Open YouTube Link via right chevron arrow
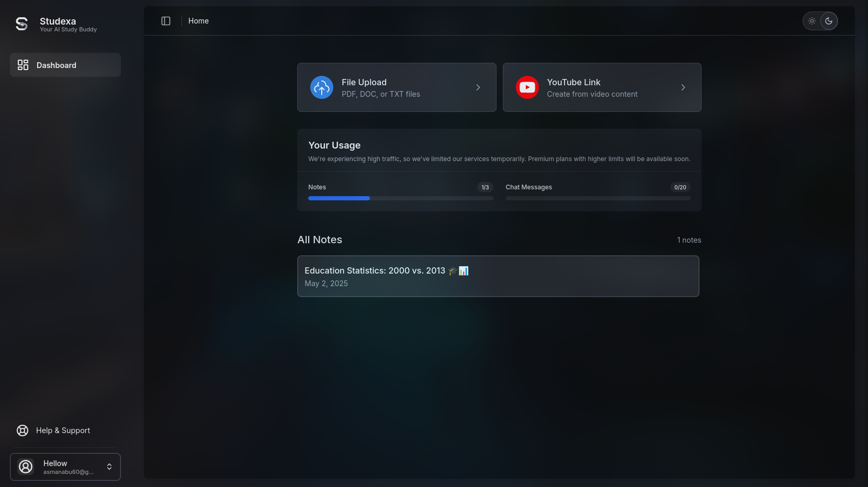The width and height of the screenshot is (868, 487). pyautogui.click(x=683, y=87)
